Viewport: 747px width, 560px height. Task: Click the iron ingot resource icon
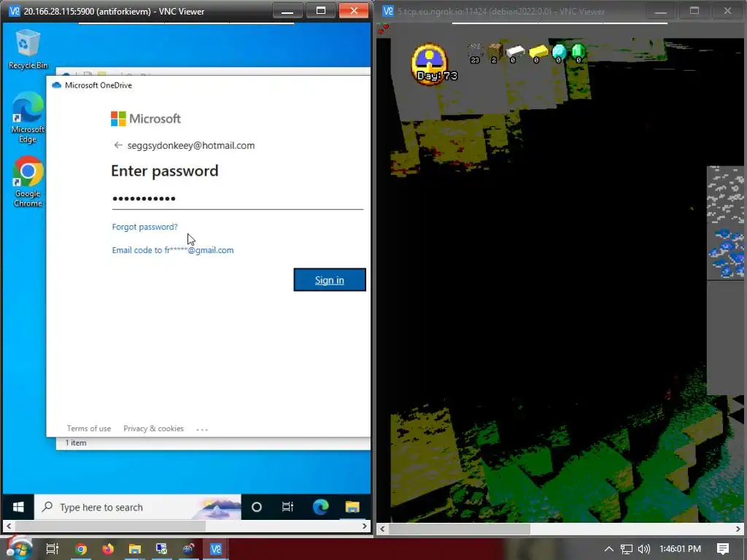coord(514,52)
